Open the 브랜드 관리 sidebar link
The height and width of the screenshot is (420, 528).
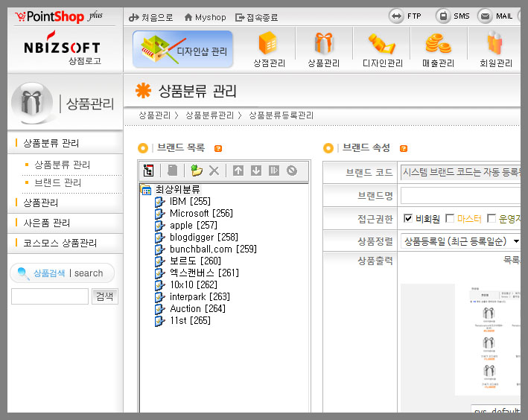pyautogui.click(x=58, y=182)
